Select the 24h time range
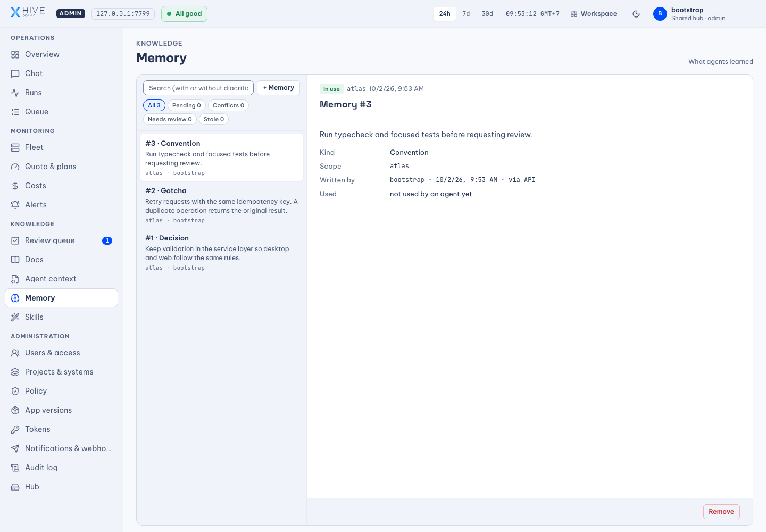Screen dimensions: 766x532 (445, 14)
